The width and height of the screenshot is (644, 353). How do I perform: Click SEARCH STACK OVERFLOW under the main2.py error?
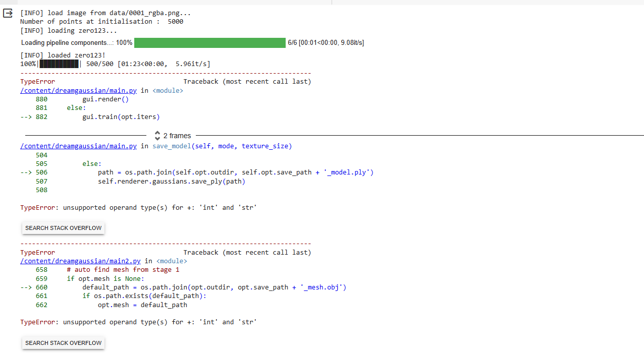[63, 342]
